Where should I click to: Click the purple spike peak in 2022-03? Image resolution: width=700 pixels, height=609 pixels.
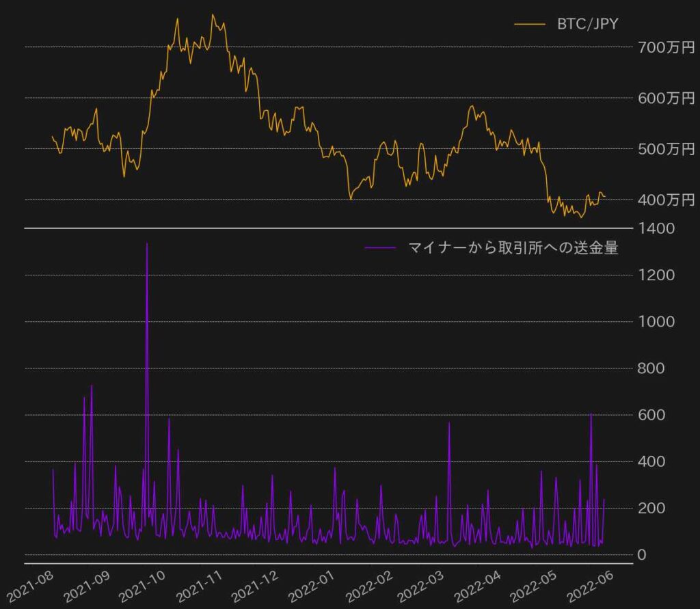point(449,423)
